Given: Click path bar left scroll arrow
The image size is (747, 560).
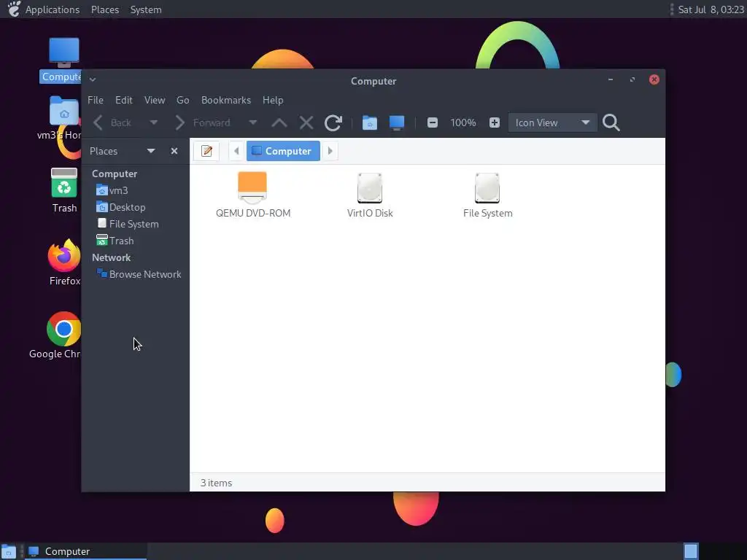Looking at the screenshot, I should tap(236, 151).
